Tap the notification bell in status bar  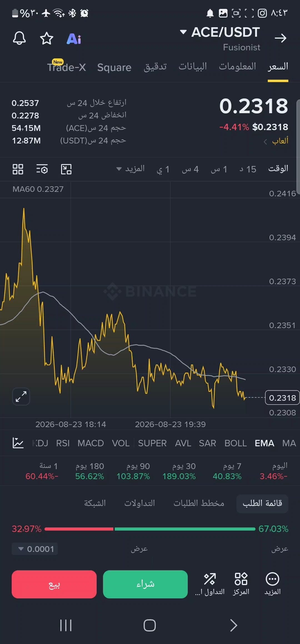210,13
